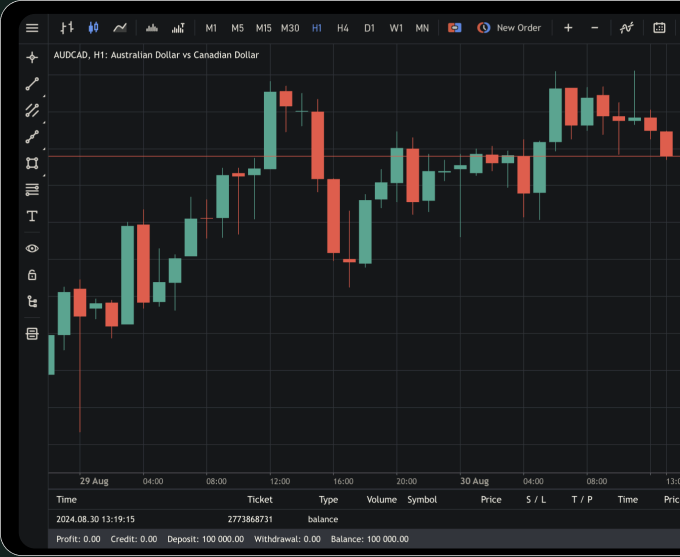Open the object tree icon
This screenshot has height=557, width=680.
pyautogui.click(x=32, y=301)
